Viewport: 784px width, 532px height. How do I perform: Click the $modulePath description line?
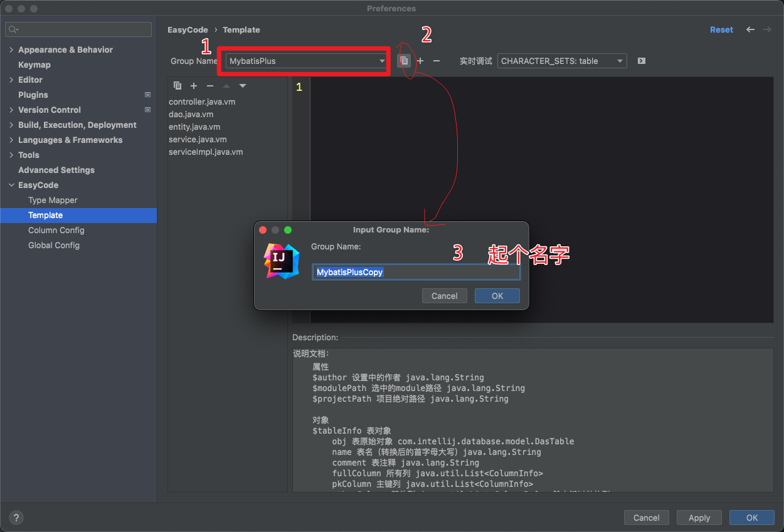point(418,388)
